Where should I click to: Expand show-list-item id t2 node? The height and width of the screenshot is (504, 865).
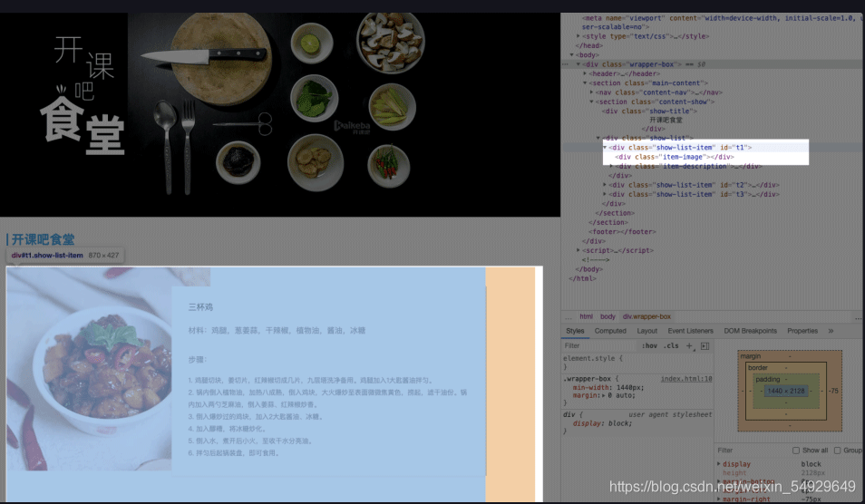click(x=605, y=185)
